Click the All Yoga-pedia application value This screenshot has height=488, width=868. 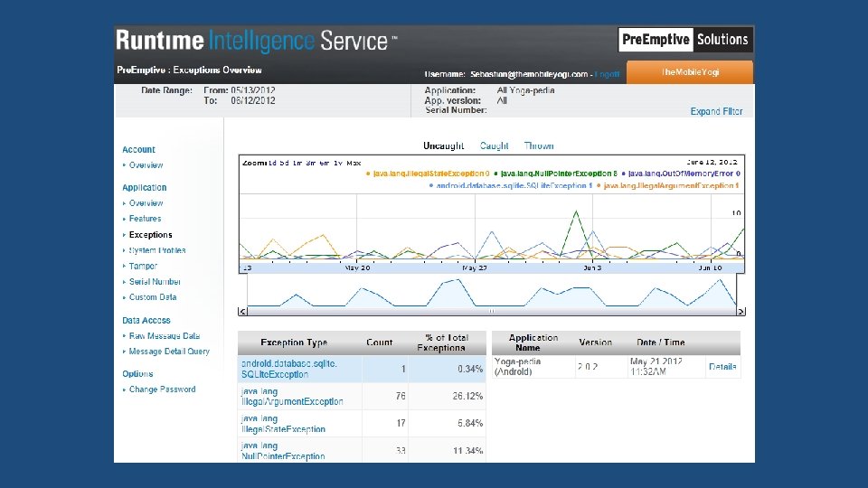pos(525,90)
